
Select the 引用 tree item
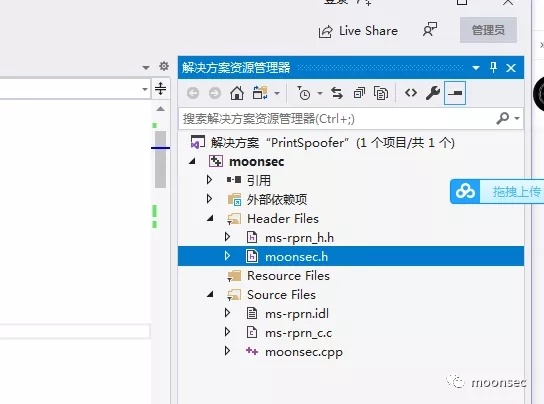click(x=259, y=180)
